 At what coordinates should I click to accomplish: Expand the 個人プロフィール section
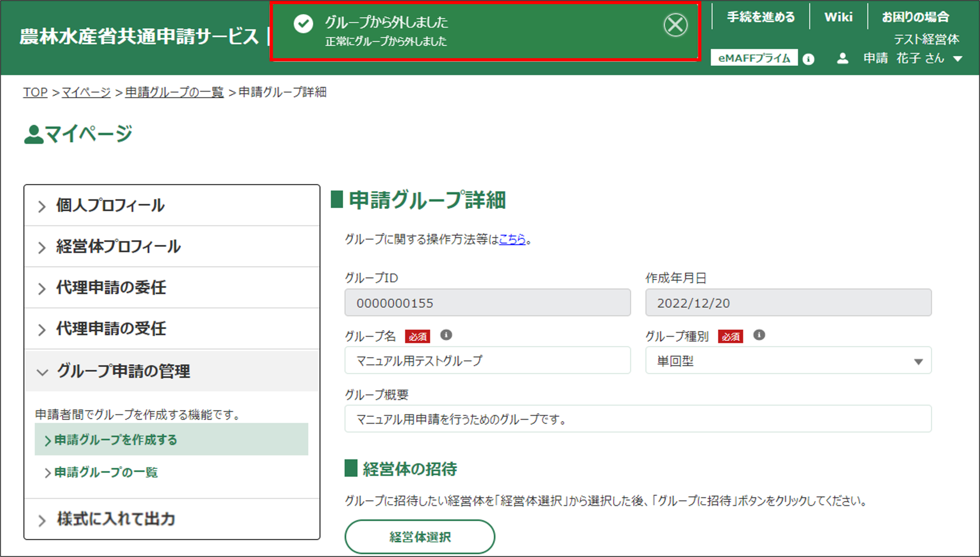coord(110,205)
